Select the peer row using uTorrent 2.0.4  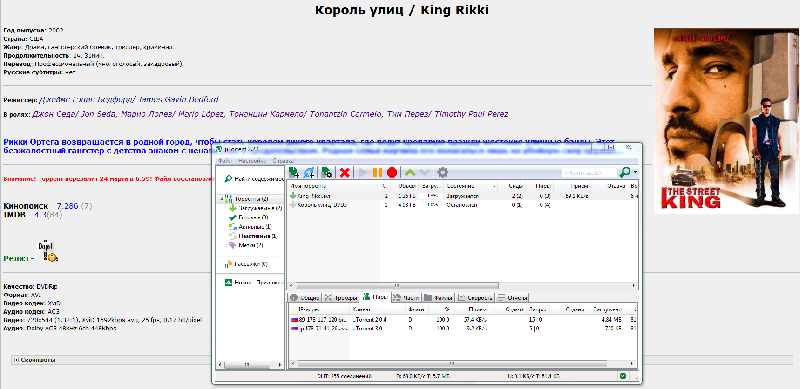[x=462, y=320]
